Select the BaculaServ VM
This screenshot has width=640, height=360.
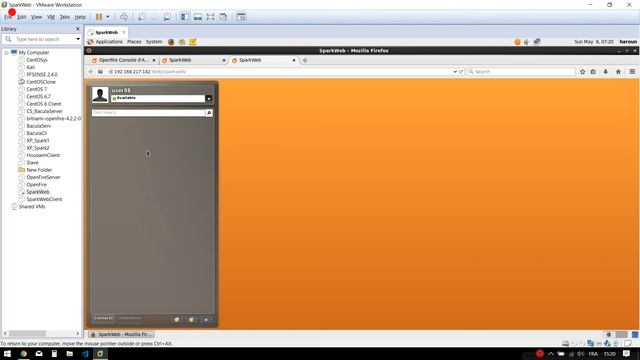click(38, 126)
